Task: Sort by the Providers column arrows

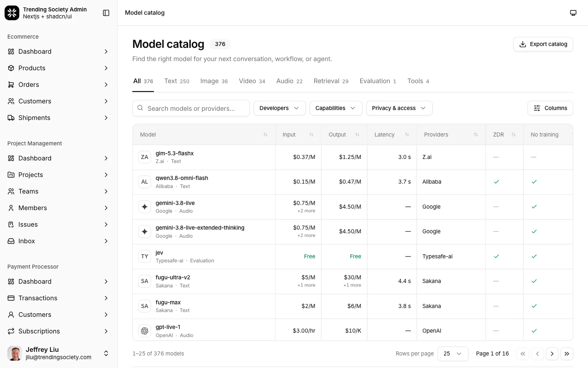Action: tap(476, 135)
